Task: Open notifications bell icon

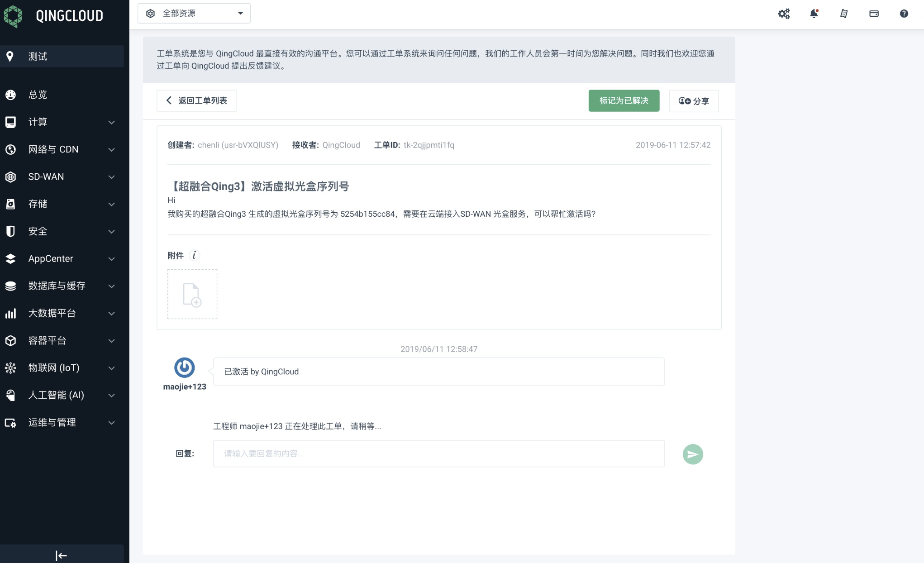Action: coord(814,14)
